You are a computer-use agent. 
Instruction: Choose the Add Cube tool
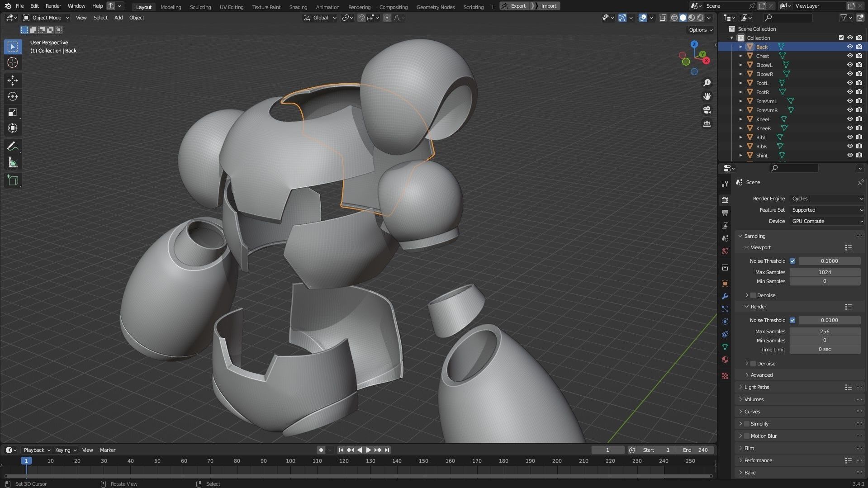(x=13, y=180)
